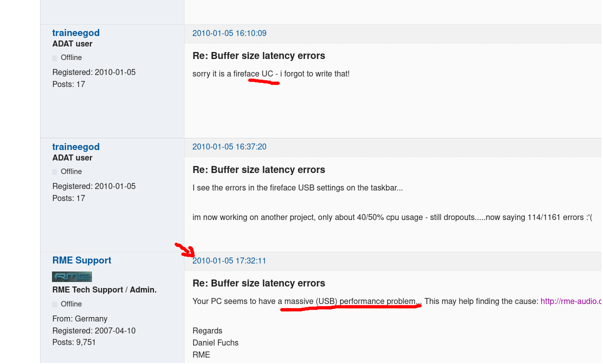The height and width of the screenshot is (364, 603).
Task: Open permalink 2010-01-05 16:37:20
Action: [229, 147]
